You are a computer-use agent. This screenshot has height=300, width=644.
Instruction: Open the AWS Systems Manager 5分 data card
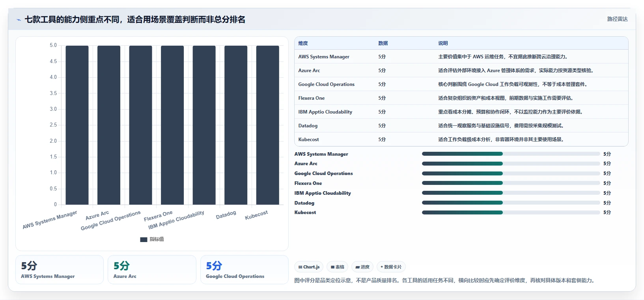60,270
